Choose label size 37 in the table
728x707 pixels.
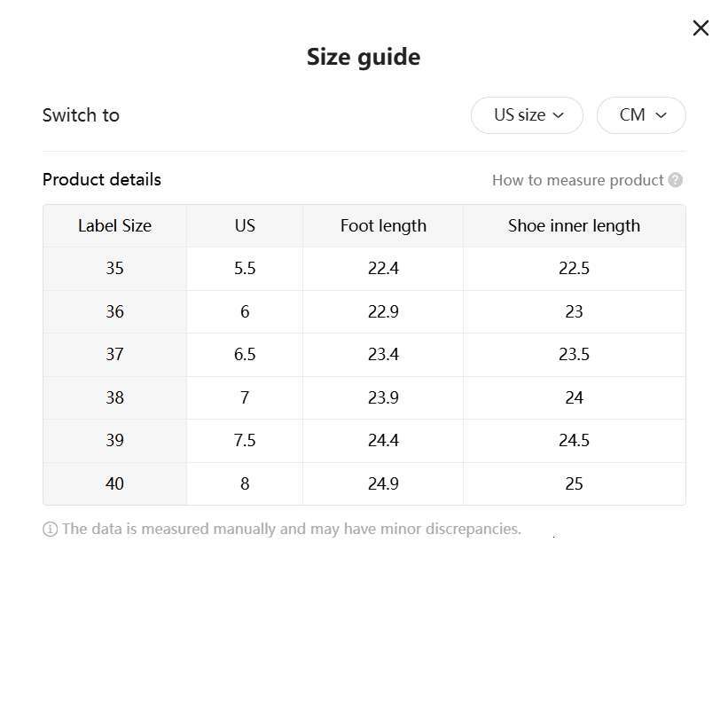(114, 355)
